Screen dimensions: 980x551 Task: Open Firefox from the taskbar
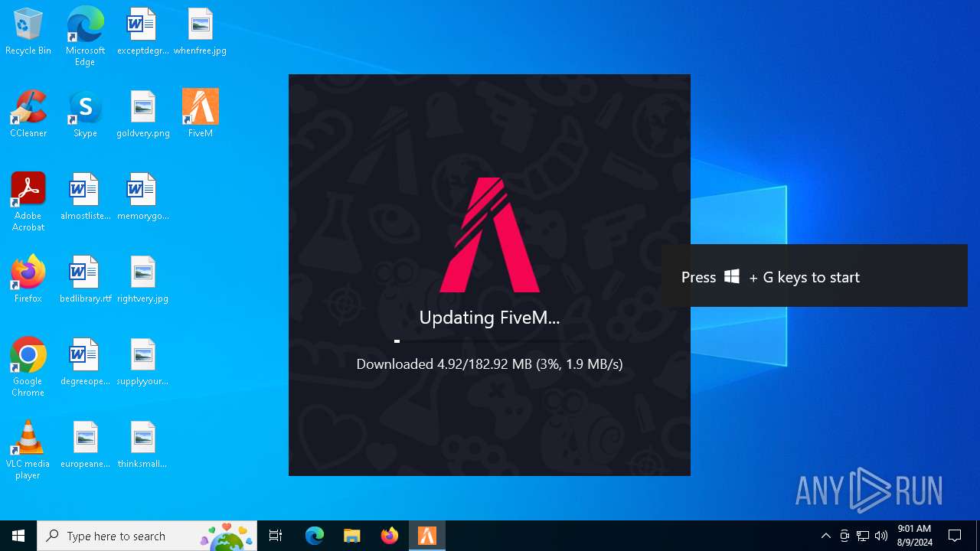390,536
